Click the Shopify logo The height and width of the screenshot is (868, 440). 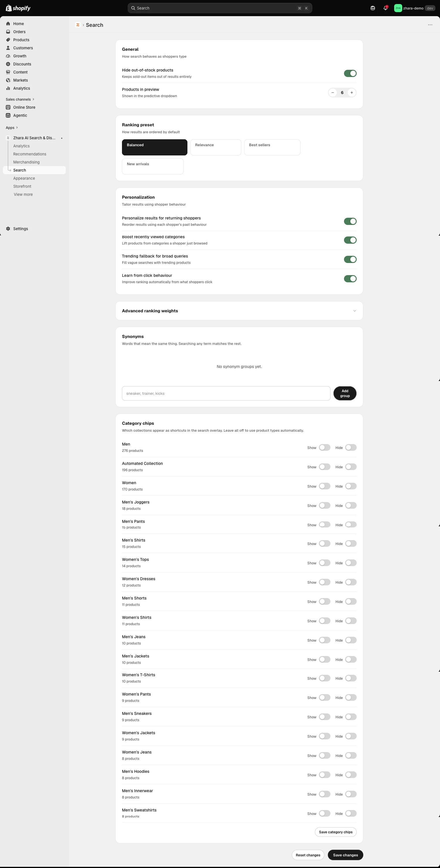click(18, 8)
